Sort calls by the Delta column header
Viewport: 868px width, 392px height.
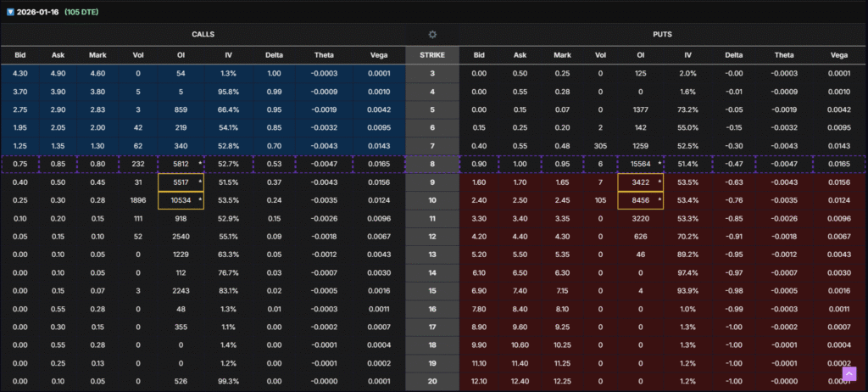272,55
